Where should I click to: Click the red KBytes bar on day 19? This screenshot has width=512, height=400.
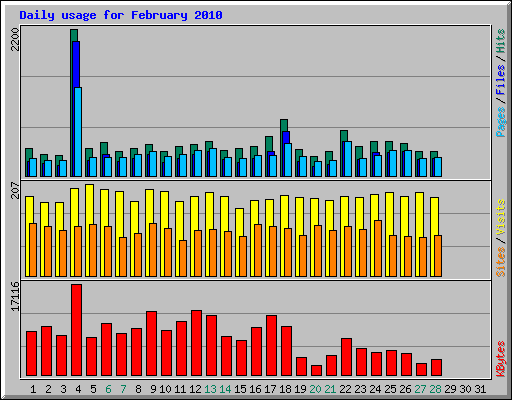(301, 367)
